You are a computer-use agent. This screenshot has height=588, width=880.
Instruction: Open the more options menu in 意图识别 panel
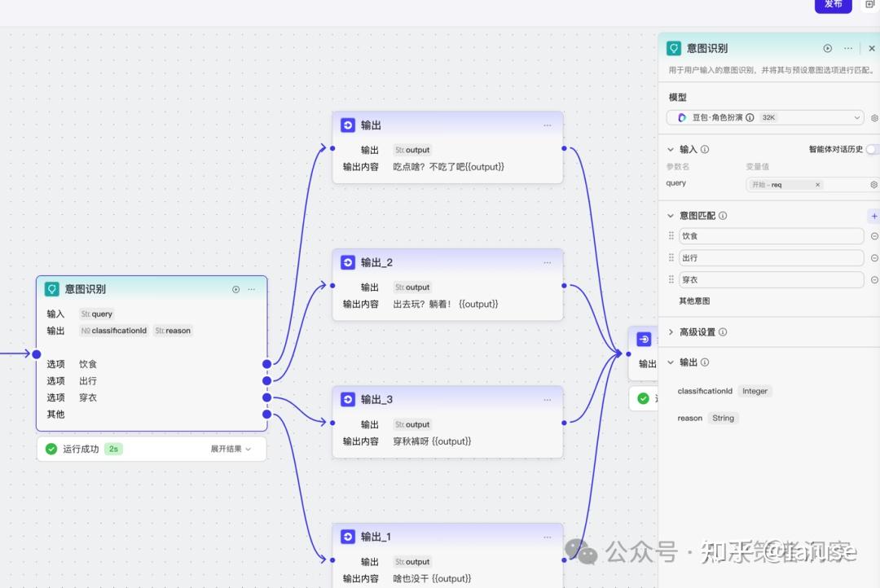(x=847, y=48)
